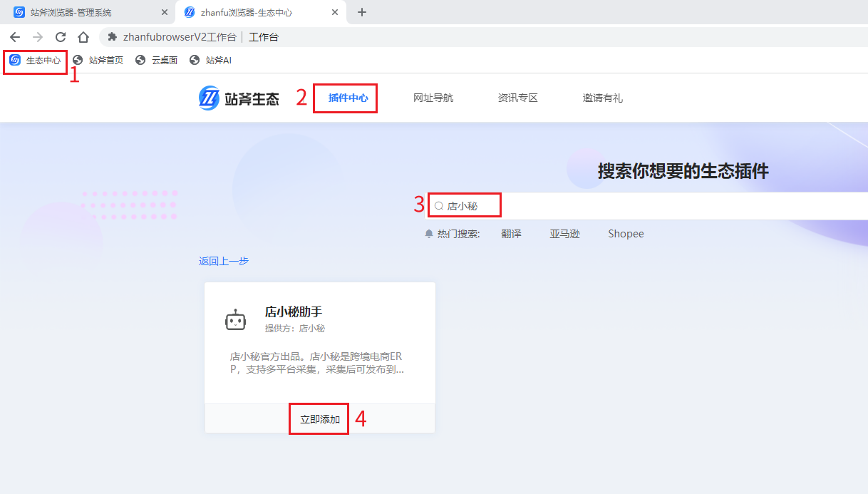Click the 站斧生态 logo

(239, 98)
